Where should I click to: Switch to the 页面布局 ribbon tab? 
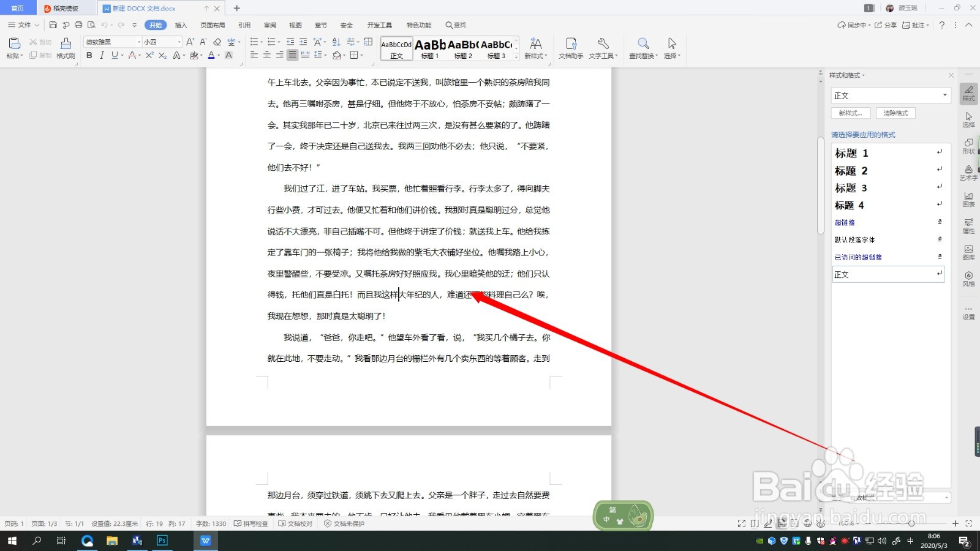tap(213, 25)
